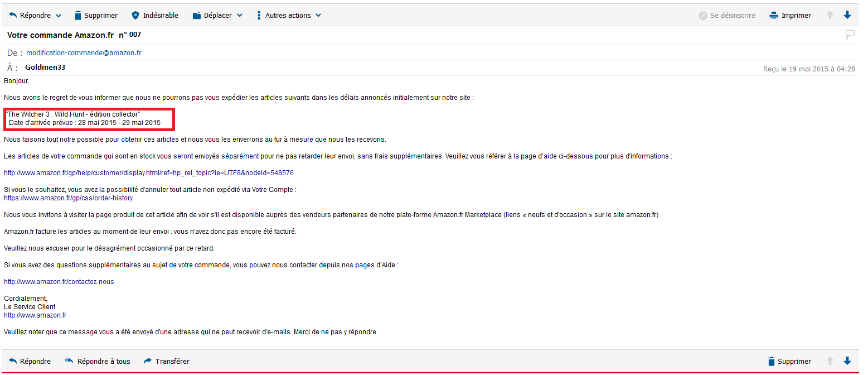Click the bottom Répondre button

30,362
